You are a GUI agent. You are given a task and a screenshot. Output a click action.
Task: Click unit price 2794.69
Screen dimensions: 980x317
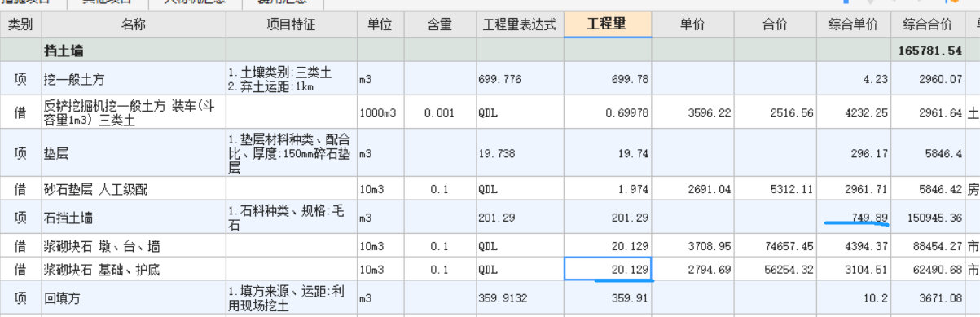coord(710,269)
